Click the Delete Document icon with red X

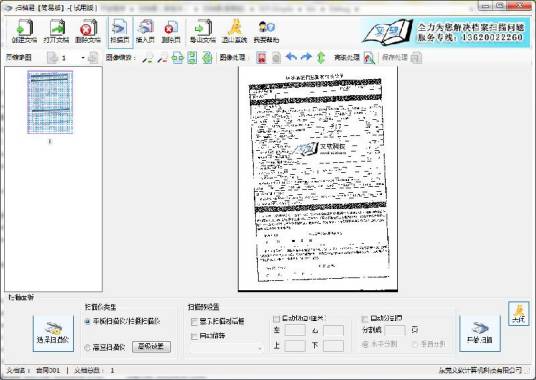click(x=88, y=31)
